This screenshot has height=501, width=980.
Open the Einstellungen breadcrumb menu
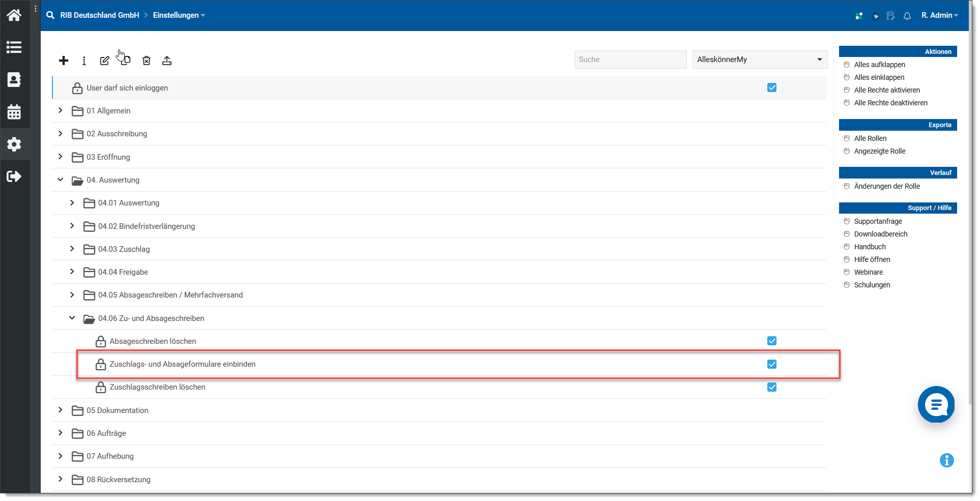point(179,15)
